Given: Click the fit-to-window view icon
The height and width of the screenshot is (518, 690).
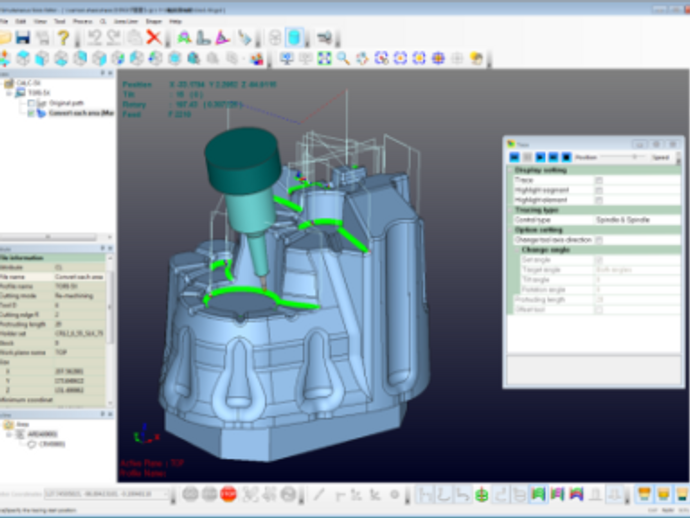Looking at the screenshot, I should click(x=324, y=58).
